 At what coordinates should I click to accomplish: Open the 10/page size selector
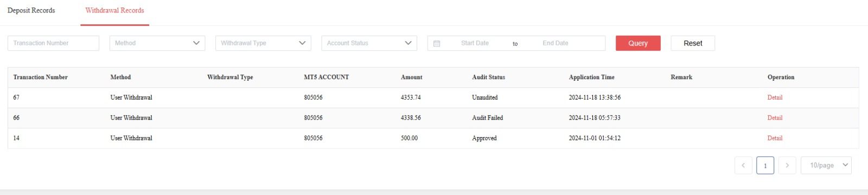pyautogui.click(x=826, y=165)
